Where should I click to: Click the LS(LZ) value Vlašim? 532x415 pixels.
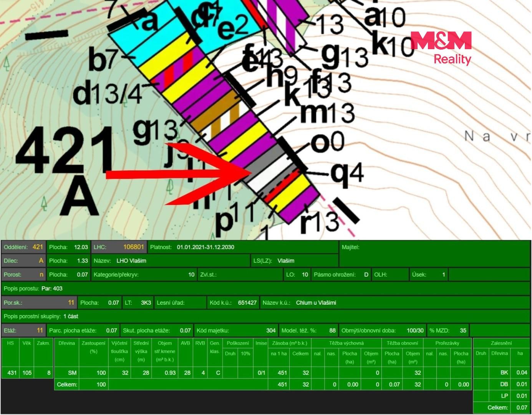point(286,261)
